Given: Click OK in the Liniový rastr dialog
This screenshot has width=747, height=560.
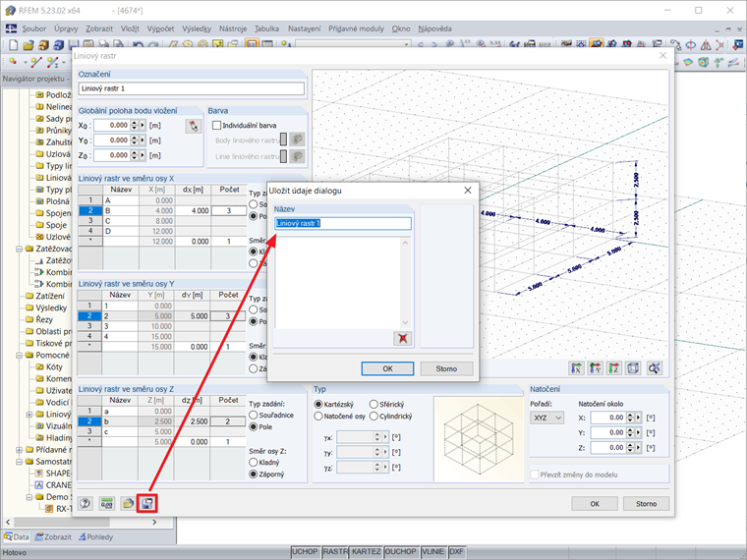Looking at the screenshot, I should point(595,503).
